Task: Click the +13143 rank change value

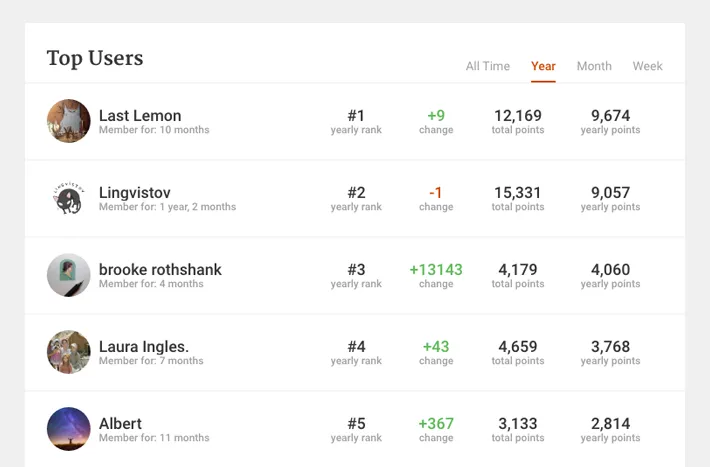Action: 436,270
